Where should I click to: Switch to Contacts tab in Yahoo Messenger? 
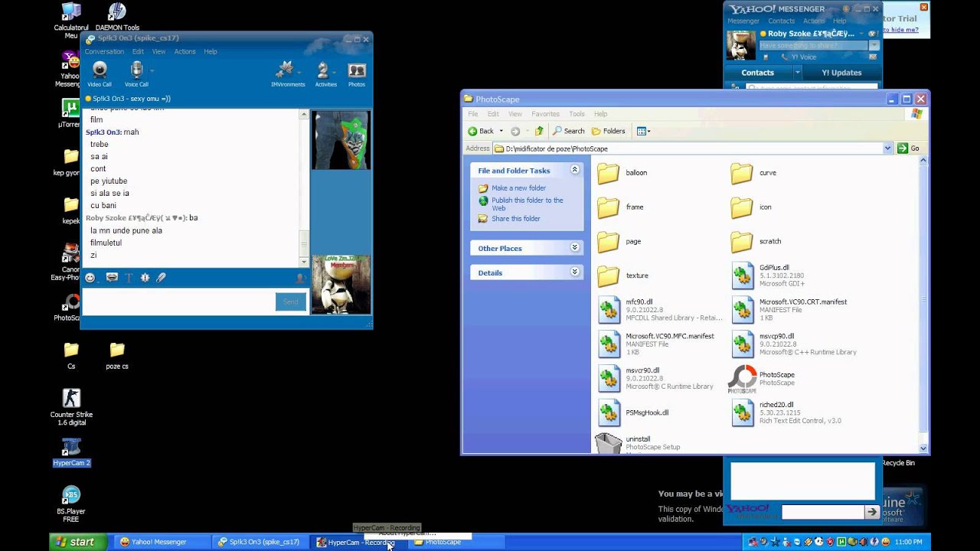click(x=758, y=73)
